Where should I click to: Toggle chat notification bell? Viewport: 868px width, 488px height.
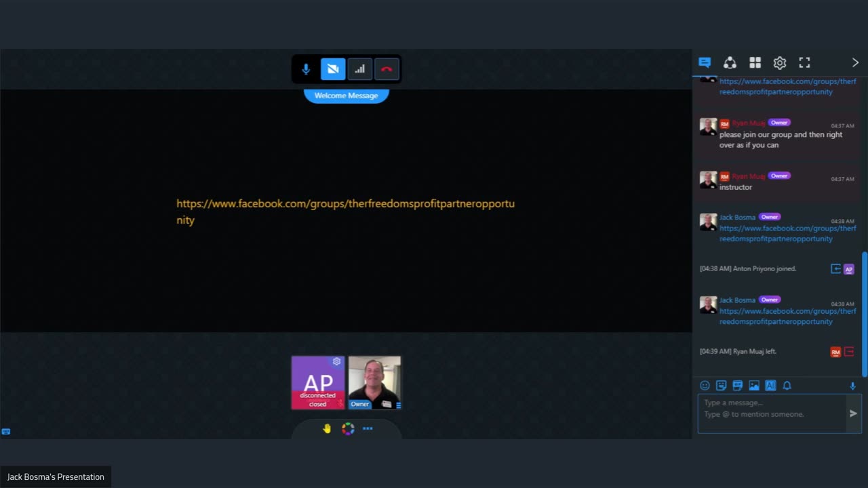[787, 386]
